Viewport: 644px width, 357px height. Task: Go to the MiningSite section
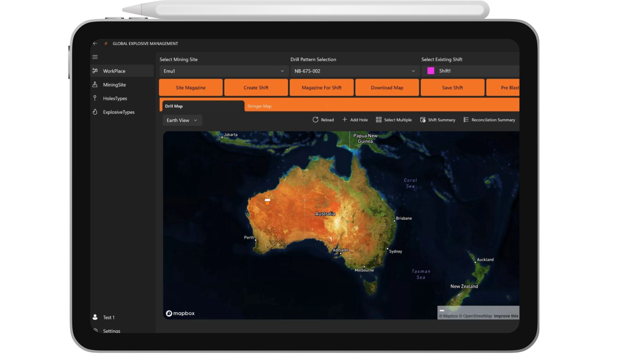114,85
